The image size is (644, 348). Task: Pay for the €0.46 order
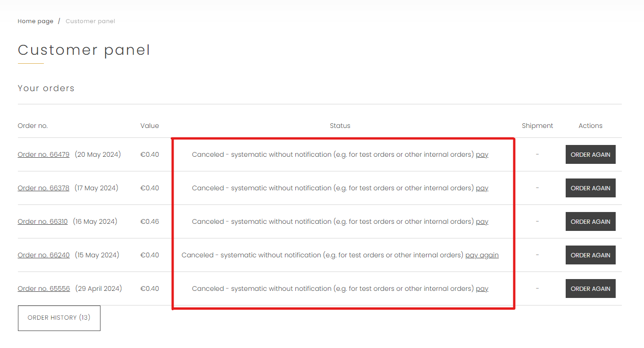482,221
